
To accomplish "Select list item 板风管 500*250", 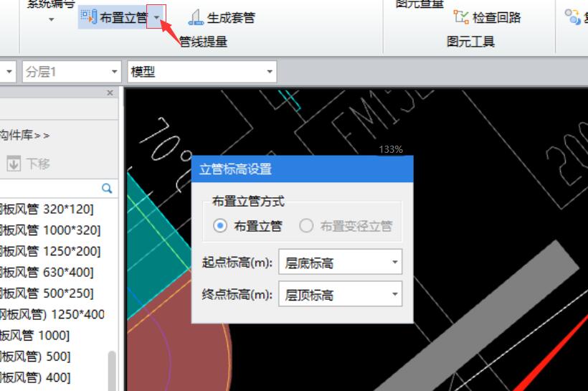I will click(47, 293).
